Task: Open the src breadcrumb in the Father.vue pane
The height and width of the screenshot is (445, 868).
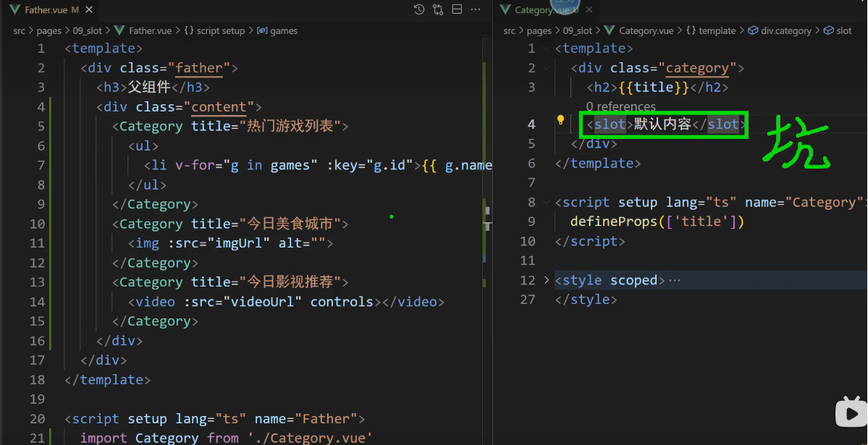Action: (x=20, y=31)
